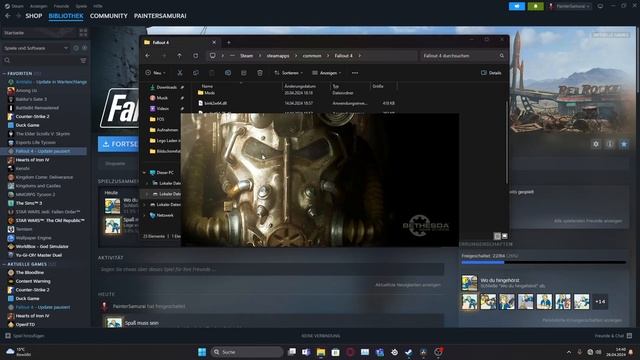Image resolution: width=640 pixels, height=360 pixels.
Task: Go back using Steam's back arrow
Action: 8,16
